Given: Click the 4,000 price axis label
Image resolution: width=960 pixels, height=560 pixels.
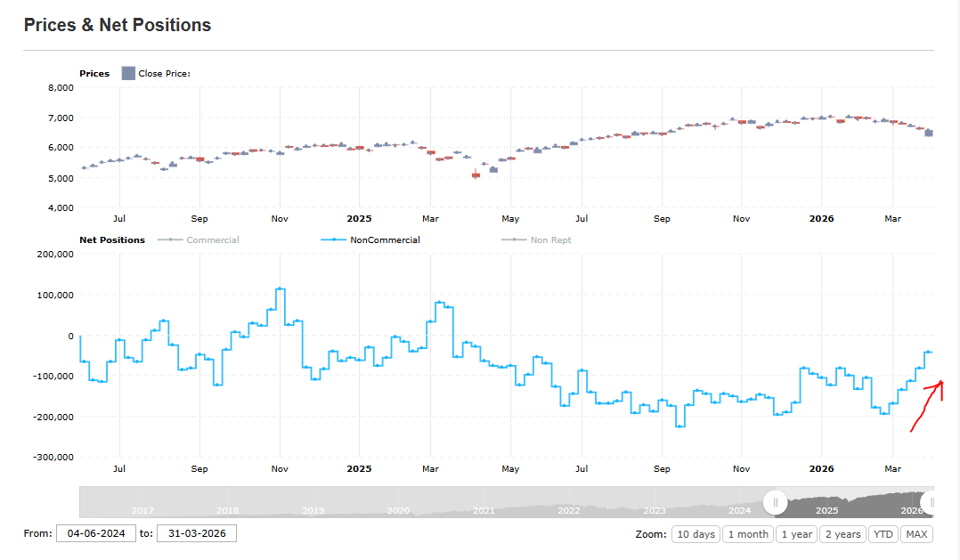Looking at the screenshot, I should point(61,207).
